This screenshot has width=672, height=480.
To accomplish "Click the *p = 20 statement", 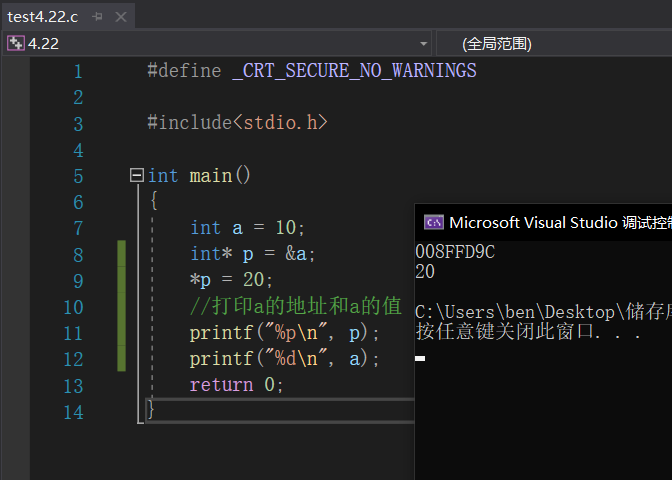I will [231, 280].
